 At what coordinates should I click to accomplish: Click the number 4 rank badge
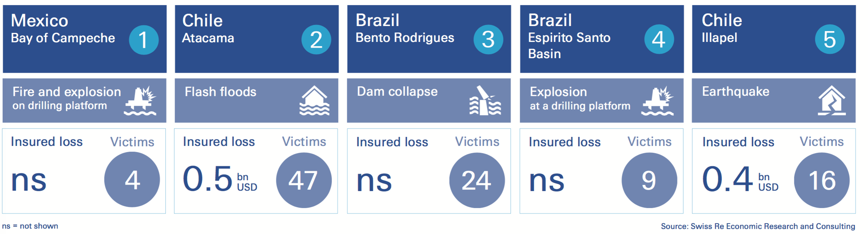click(x=659, y=39)
